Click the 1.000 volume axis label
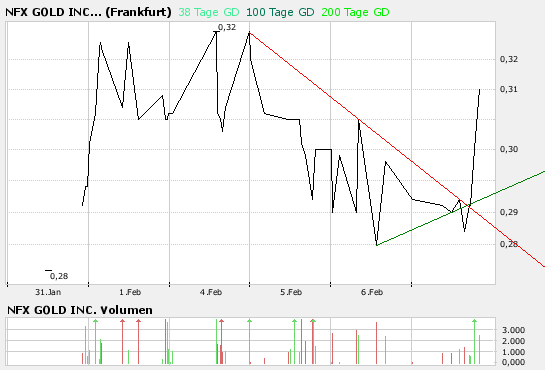The image size is (545, 384). [513, 352]
